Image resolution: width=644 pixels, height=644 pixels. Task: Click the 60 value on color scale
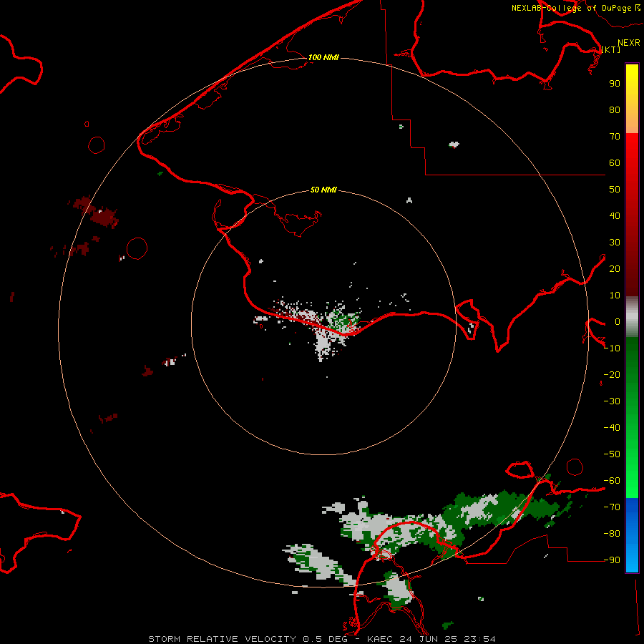(x=615, y=162)
